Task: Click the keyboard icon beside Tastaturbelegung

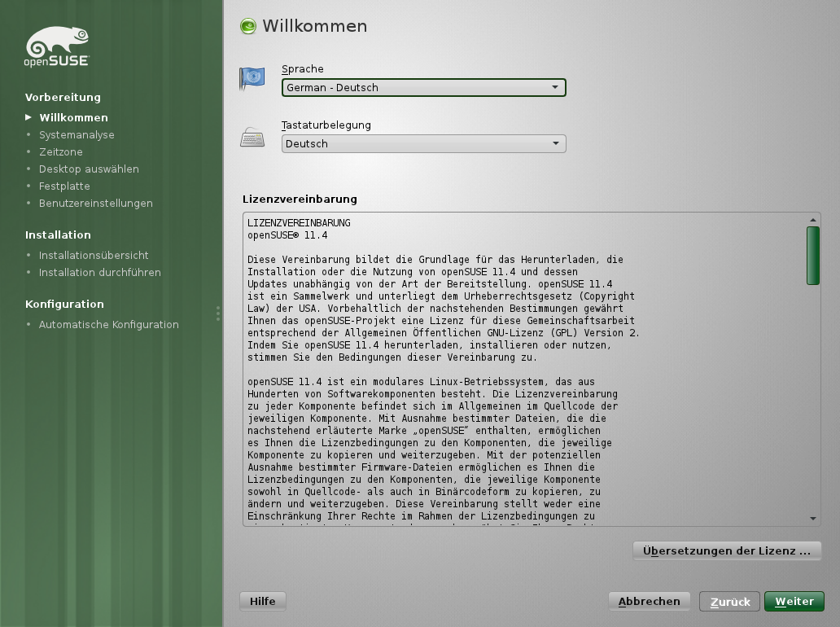Action: [252, 138]
